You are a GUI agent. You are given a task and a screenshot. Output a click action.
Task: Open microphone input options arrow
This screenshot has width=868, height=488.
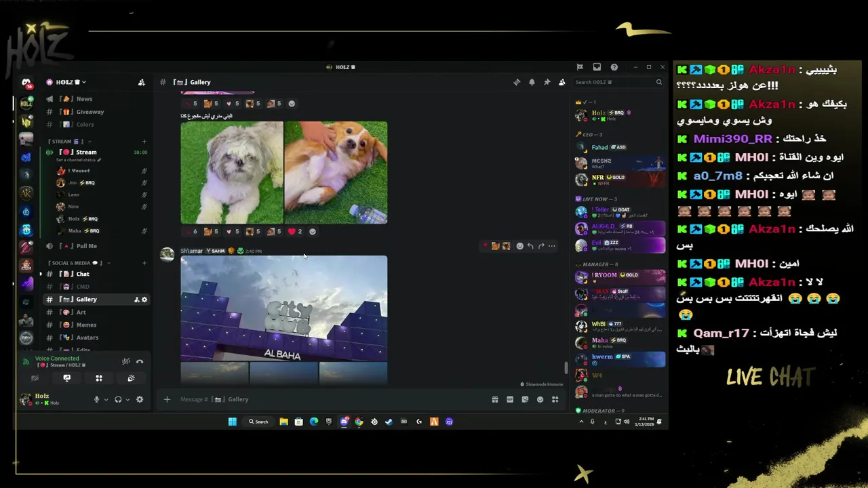106,399
